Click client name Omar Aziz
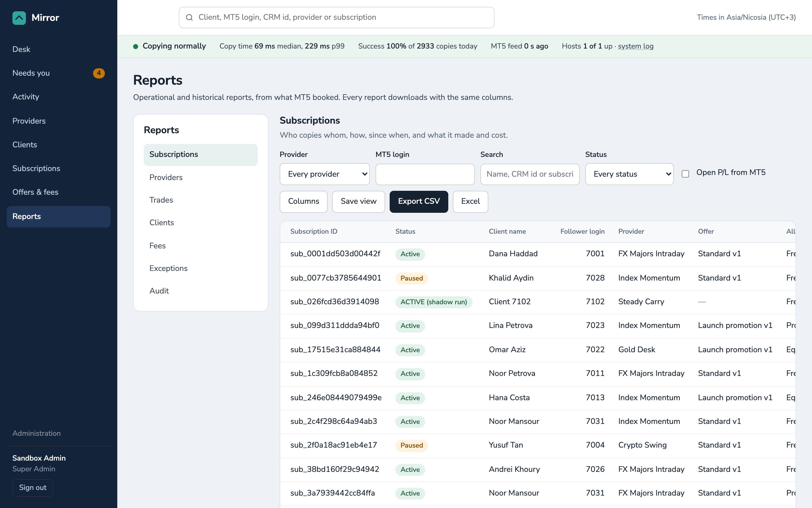This screenshot has height=508, width=812. click(x=507, y=350)
